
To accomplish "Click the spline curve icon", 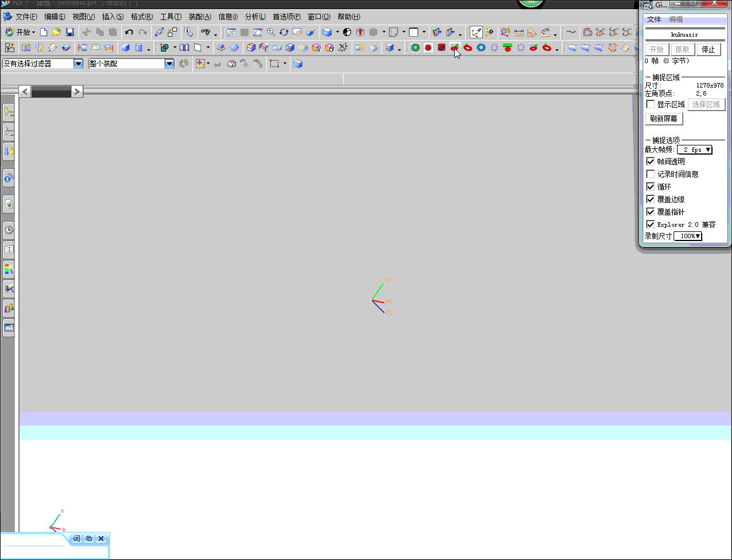I will 571,32.
